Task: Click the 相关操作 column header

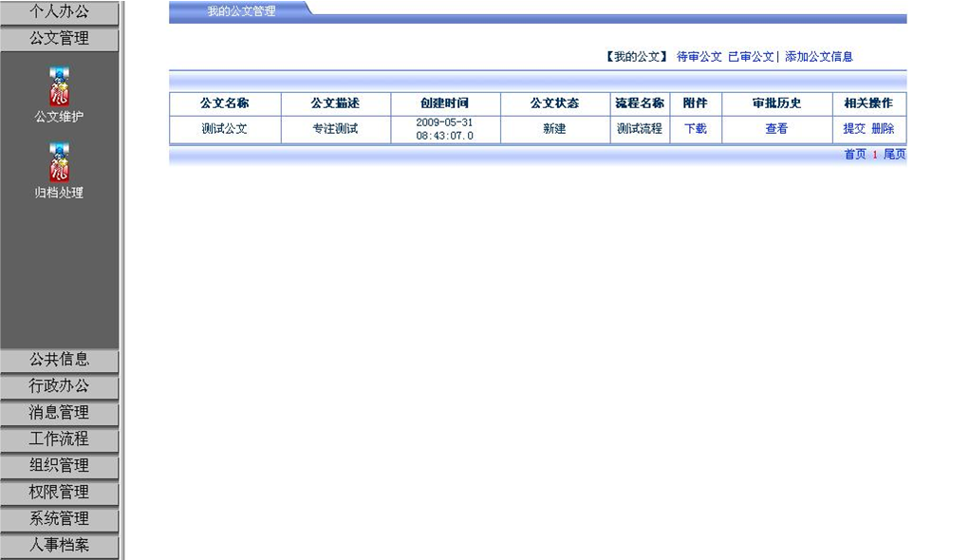Action: 869,103
